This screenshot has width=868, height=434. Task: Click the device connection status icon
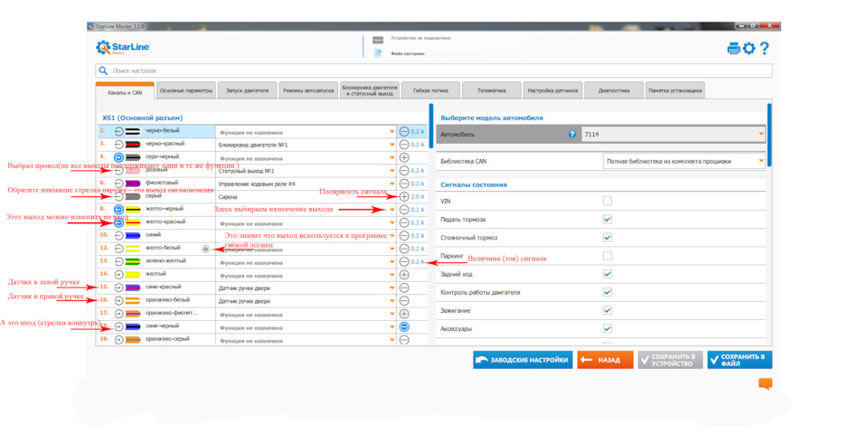(378, 39)
